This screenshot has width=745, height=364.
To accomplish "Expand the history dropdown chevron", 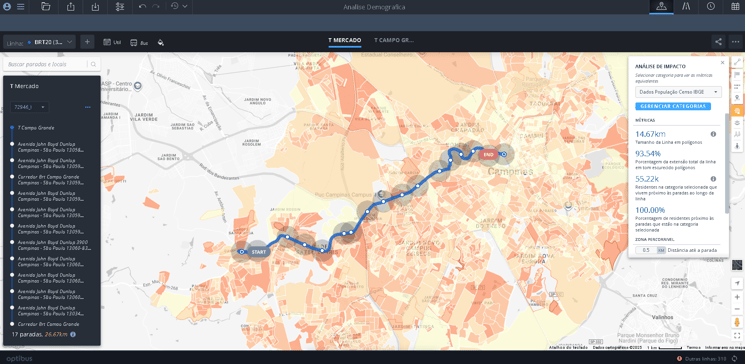I will click(x=184, y=7).
